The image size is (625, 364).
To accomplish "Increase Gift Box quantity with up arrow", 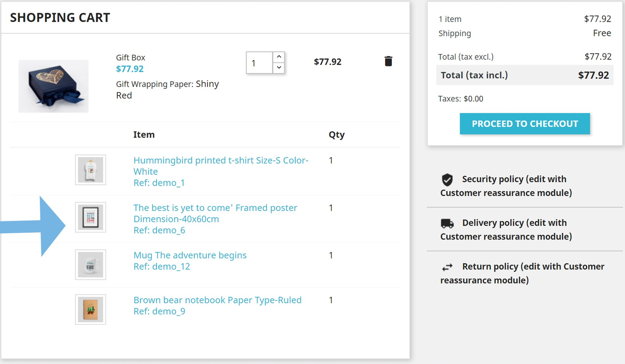I will [279, 57].
